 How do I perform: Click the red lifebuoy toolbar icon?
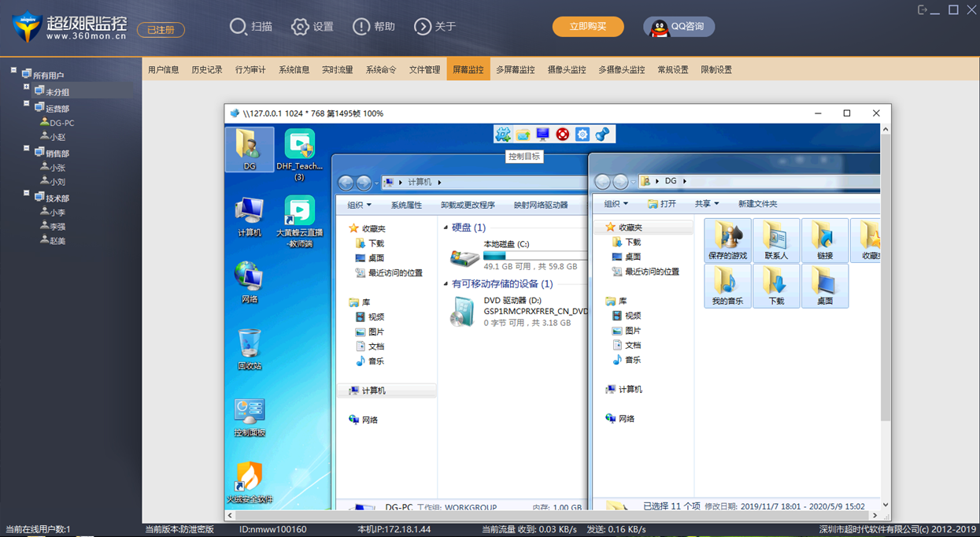coord(562,135)
